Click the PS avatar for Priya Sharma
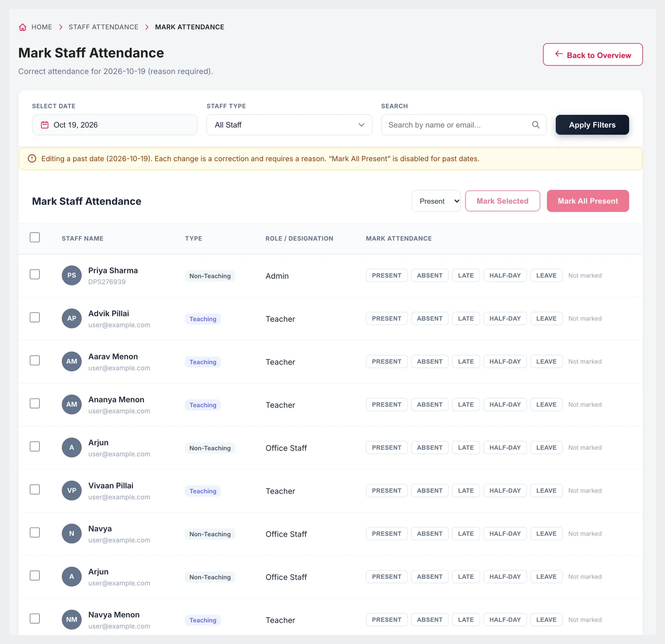The image size is (665, 644). pyautogui.click(x=71, y=275)
